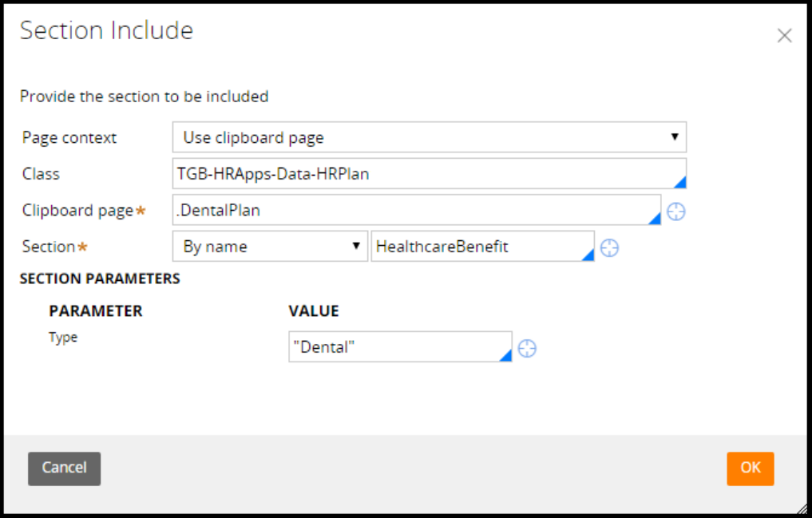Expand the Section "By name" dropdown

pyautogui.click(x=269, y=247)
